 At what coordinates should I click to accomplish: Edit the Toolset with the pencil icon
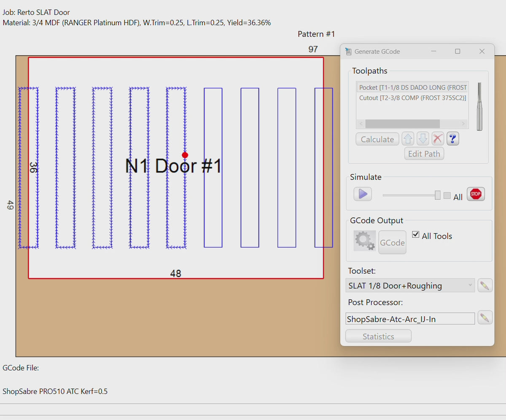[484, 285]
